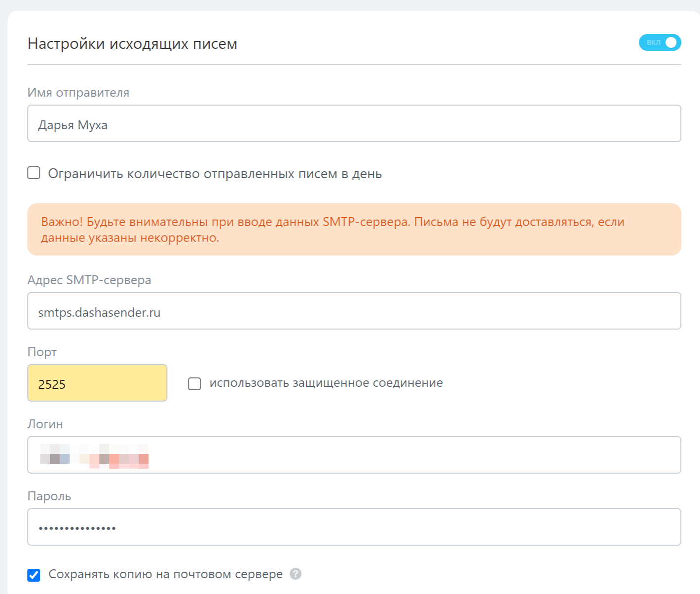Check использовать защищенное соединение box
Screen dimensions: 700x594
194,383
